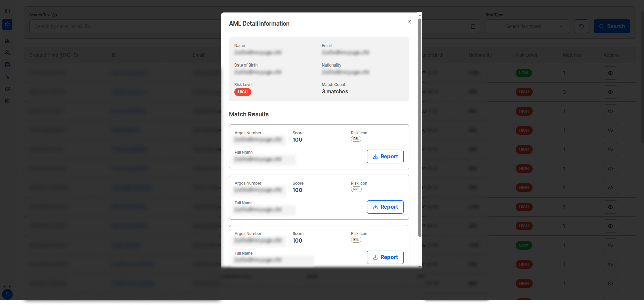Image resolution: width=644 pixels, height=305 pixels.
Task: Open the puzzle piece integrations icon
Action: [7, 89]
